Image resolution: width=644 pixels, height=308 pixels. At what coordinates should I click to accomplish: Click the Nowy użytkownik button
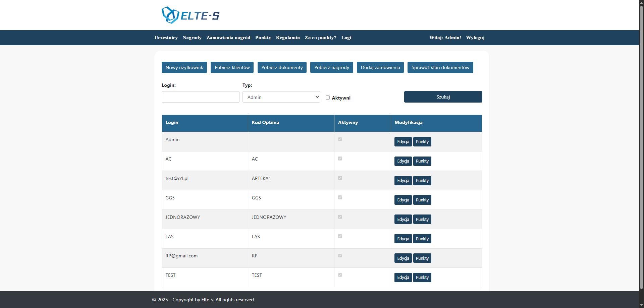[x=184, y=67]
